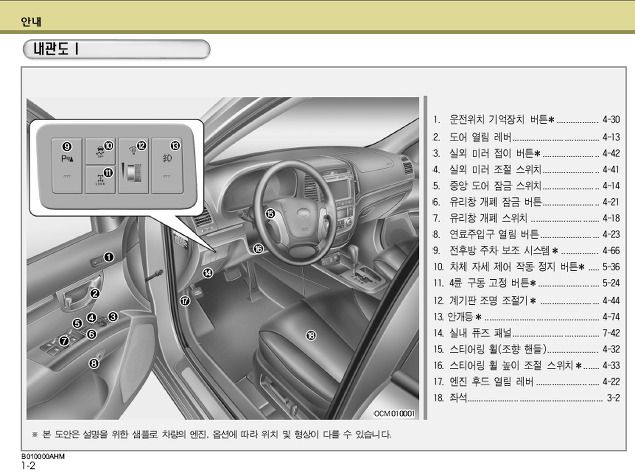Click the steering wheel center logo in the diagram
The height and width of the screenshot is (475, 635).
tap(302, 212)
